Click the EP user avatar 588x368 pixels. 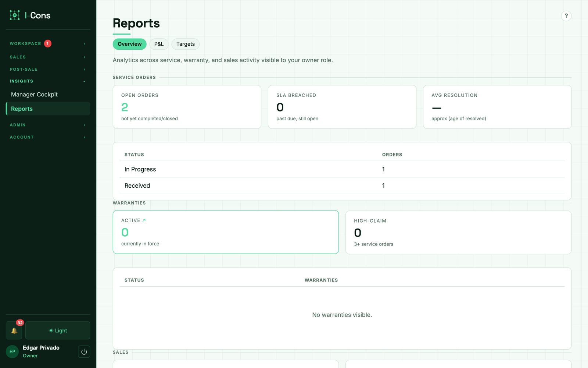coord(12,351)
